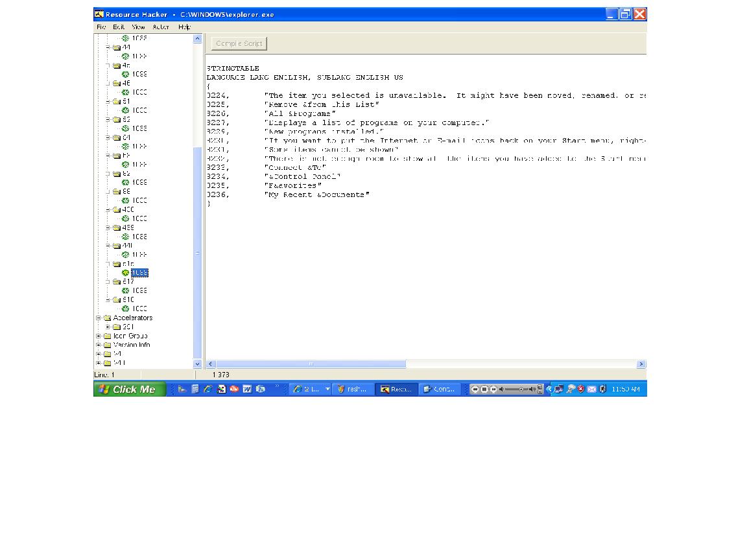Open the View menu
The height and width of the screenshot is (560, 747).
(138, 27)
